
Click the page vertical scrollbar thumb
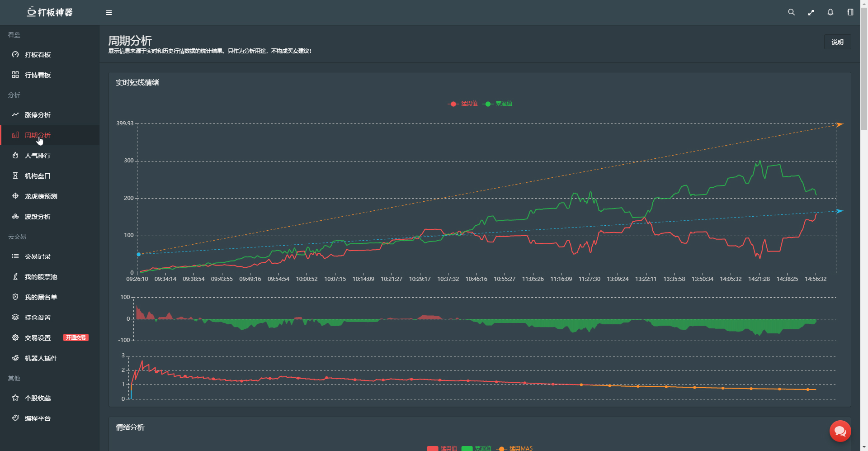(x=864, y=68)
